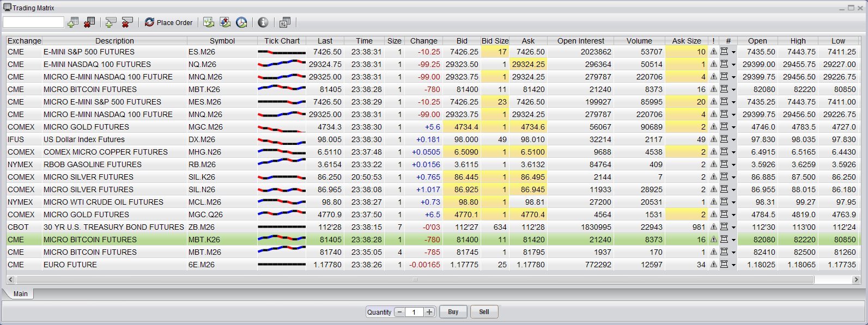This screenshot has height=325, width=868.
Task: Switch to the Main tab
Action: 20,293
